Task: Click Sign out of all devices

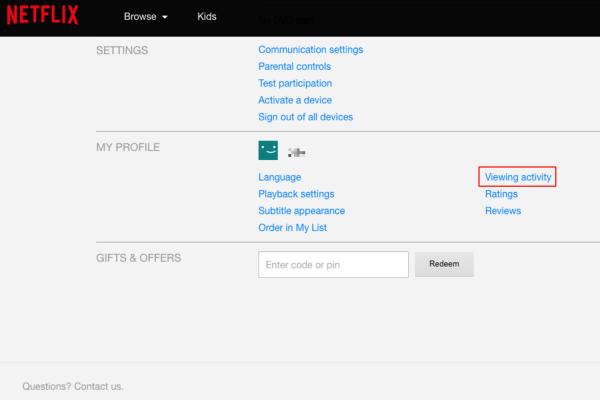Action: pyautogui.click(x=305, y=118)
